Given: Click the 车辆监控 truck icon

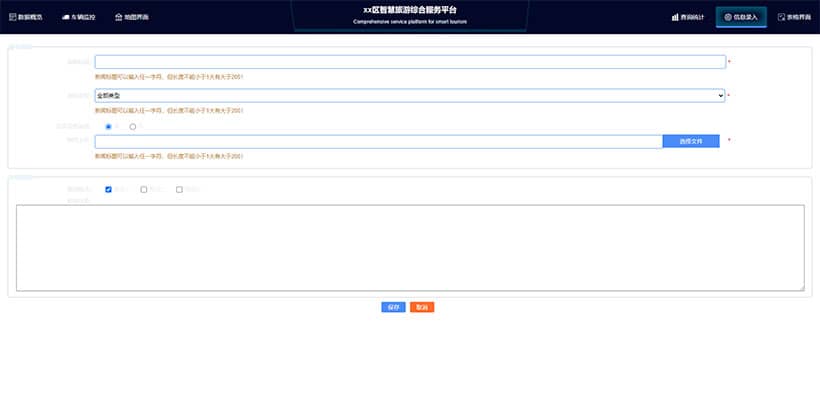Looking at the screenshot, I should (65, 17).
